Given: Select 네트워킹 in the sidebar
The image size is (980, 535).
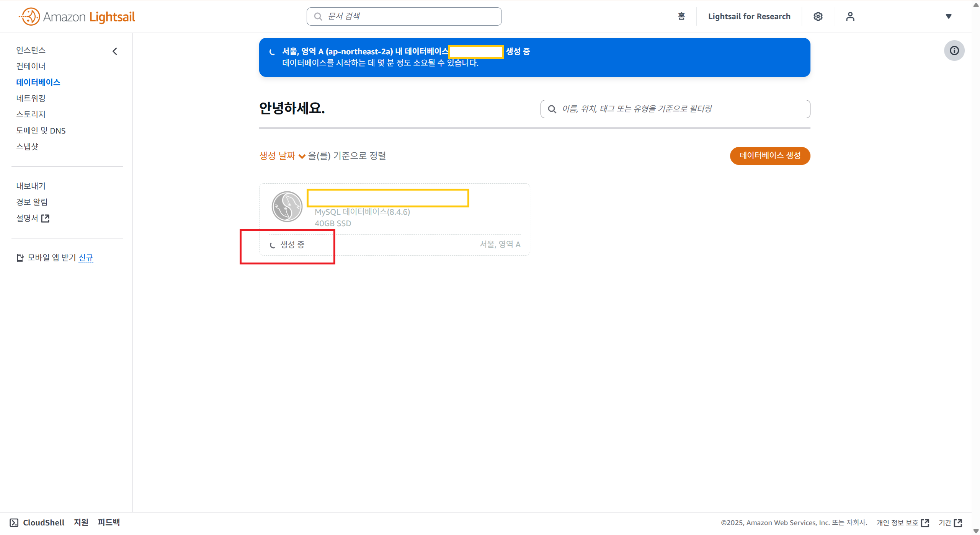Looking at the screenshot, I should point(31,98).
